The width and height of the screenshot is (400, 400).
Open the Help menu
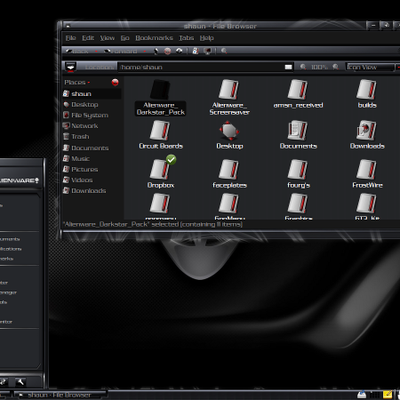pyautogui.click(x=207, y=38)
